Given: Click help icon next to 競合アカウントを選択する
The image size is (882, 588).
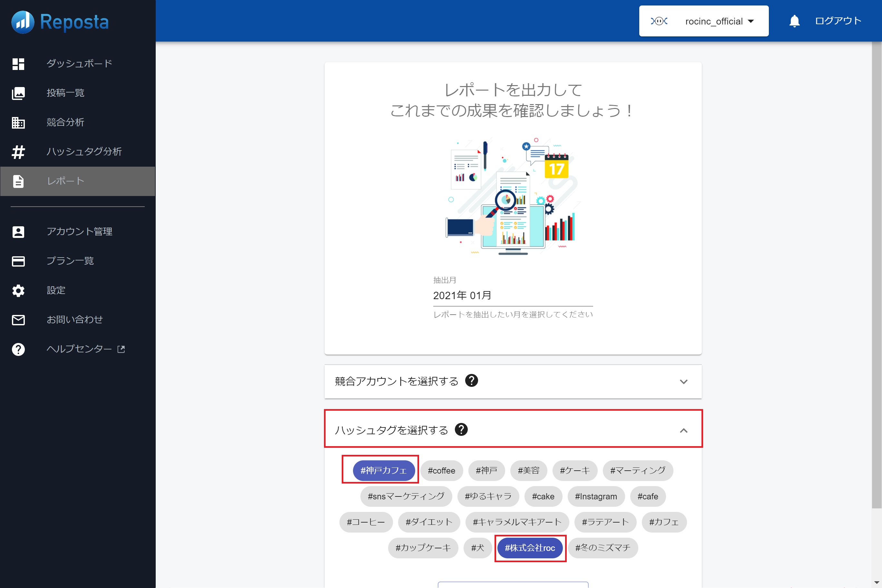Looking at the screenshot, I should point(471,381).
